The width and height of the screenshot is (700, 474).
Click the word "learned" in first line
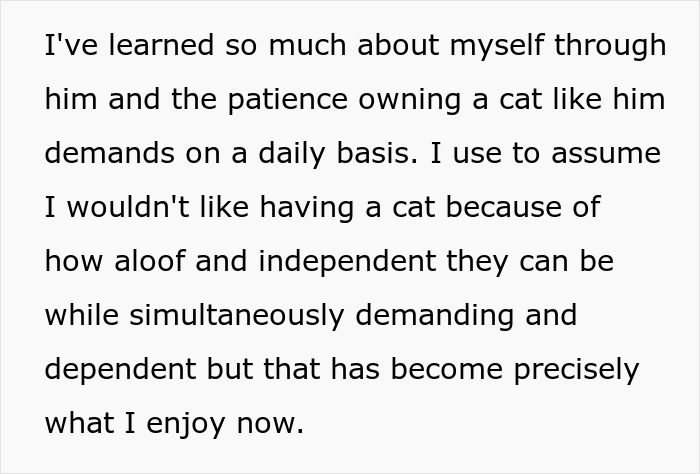(x=161, y=45)
